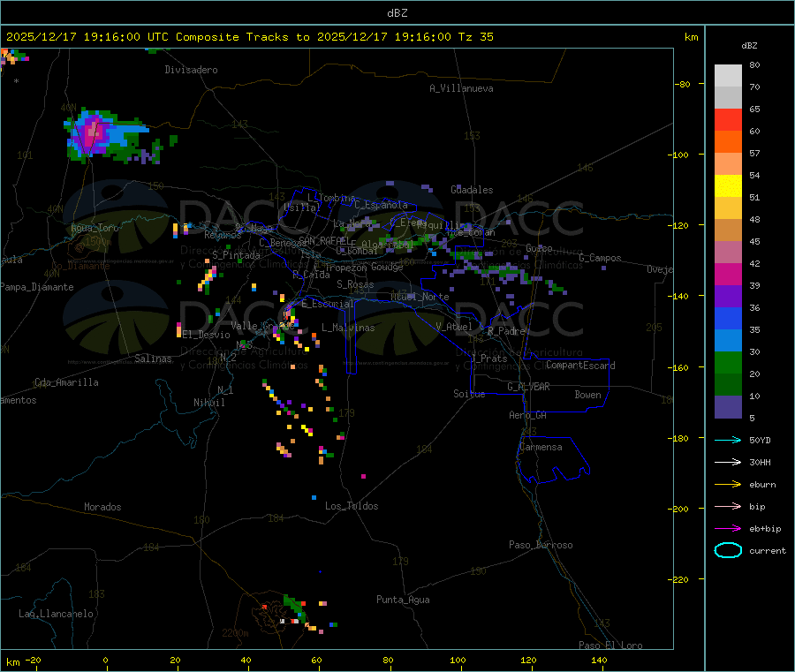This screenshot has height=672, width=795.
Task: Click the -20 tick on horizontal axis
Action: (33, 660)
